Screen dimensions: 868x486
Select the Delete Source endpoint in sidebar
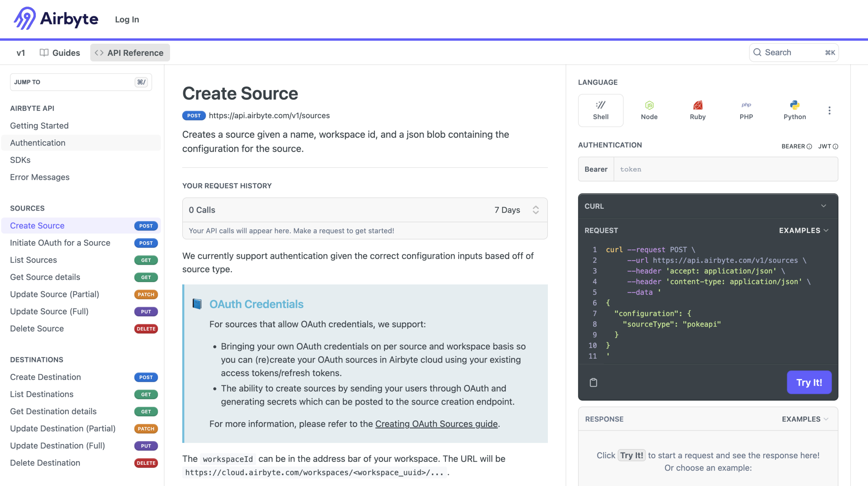click(x=37, y=328)
